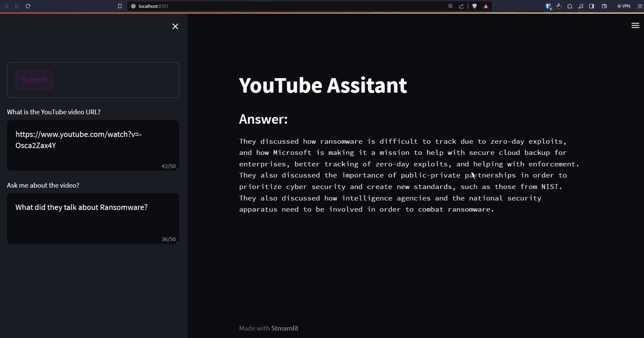Click into the Ask me about video field

point(93,218)
